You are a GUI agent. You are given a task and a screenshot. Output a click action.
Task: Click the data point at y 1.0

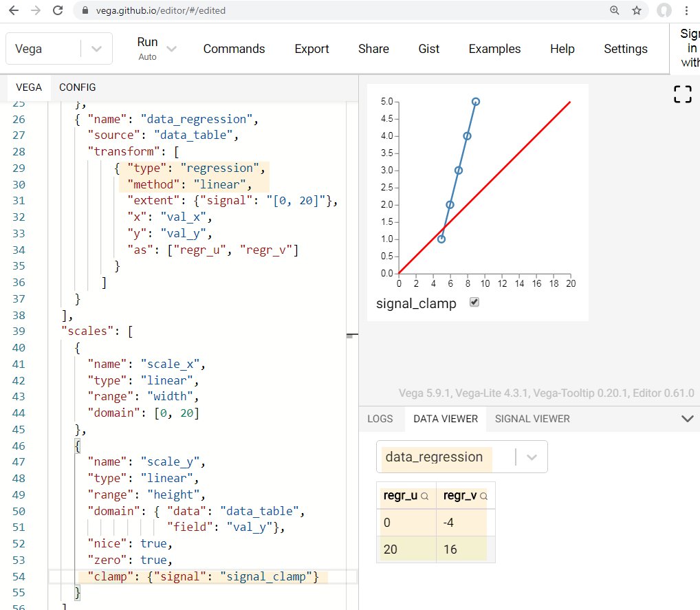pyautogui.click(x=441, y=239)
